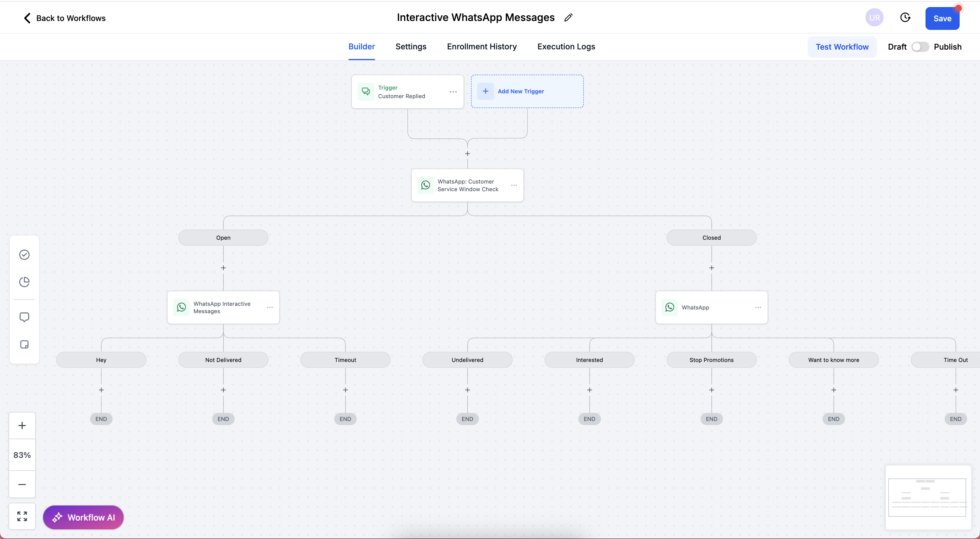Toggle the Draft/Publish switch
980x539 pixels.
920,47
